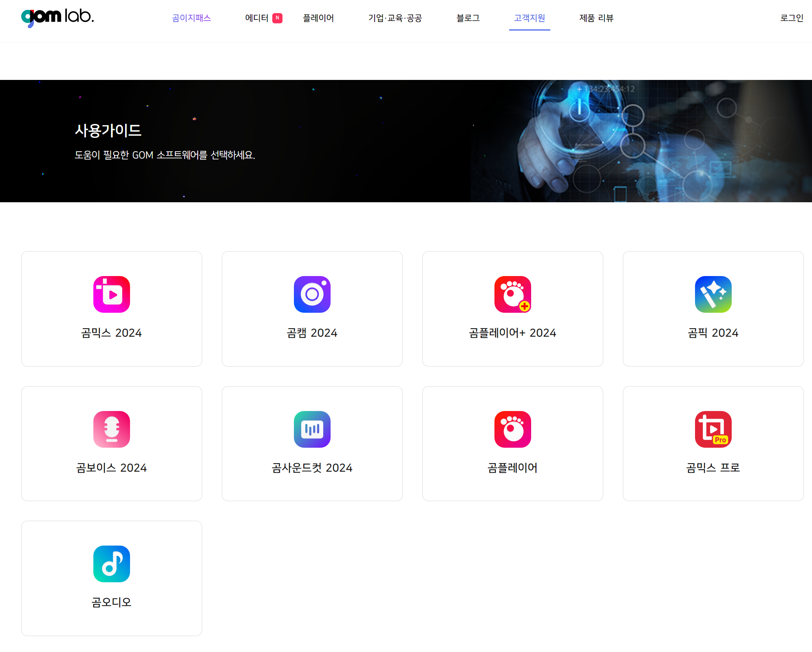Select the GOM Player+ 2024 paw icon

tap(512, 294)
